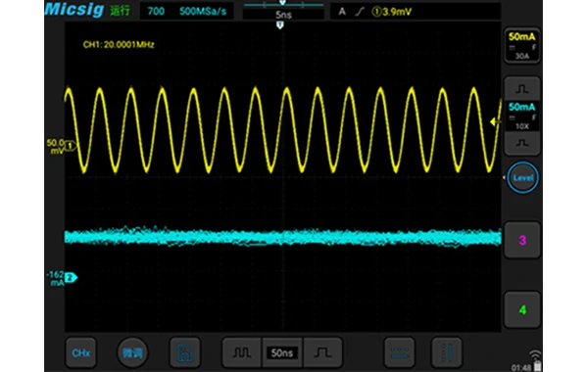Tap the 运行 run status indicator
This screenshot has width=588, height=372.
coord(120,11)
